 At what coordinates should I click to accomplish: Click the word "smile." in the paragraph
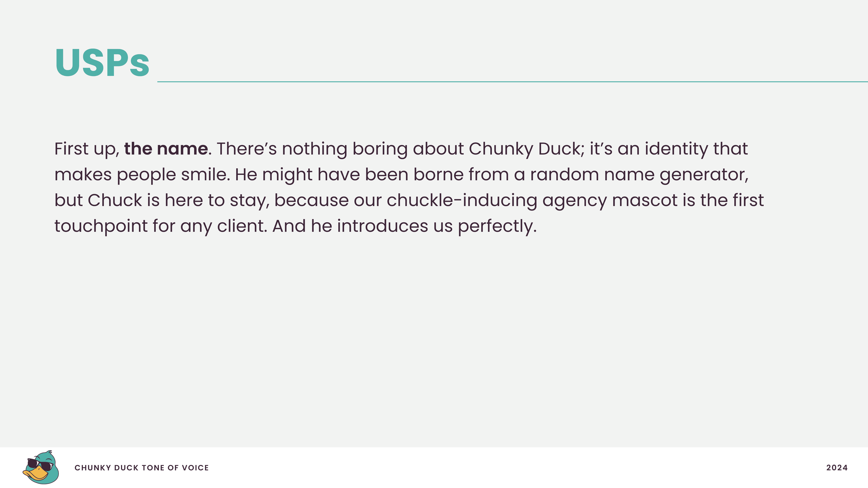pyautogui.click(x=205, y=174)
